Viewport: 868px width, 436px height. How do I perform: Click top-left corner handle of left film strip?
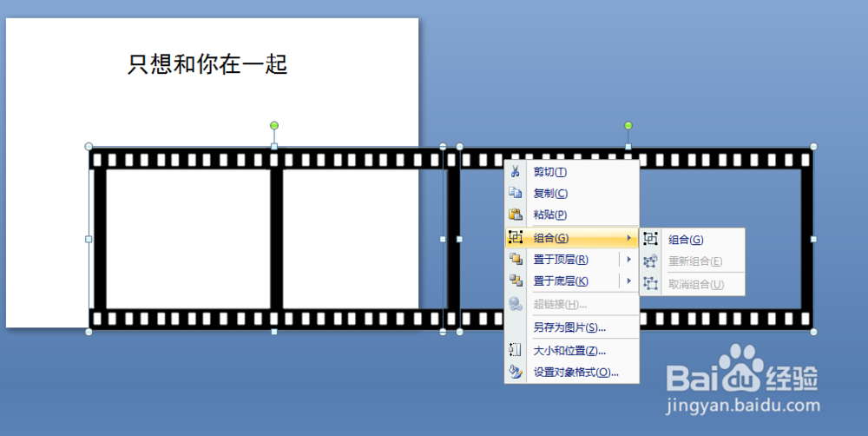point(89,146)
